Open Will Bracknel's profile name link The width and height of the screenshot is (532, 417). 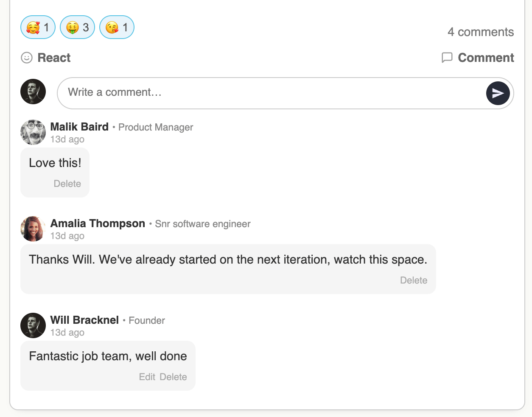pos(84,320)
